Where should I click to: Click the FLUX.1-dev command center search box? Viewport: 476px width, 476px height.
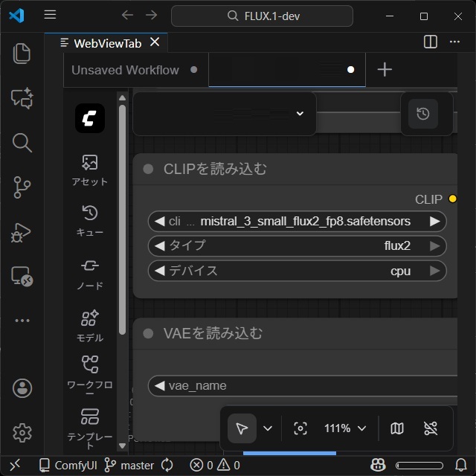click(262, 16)
